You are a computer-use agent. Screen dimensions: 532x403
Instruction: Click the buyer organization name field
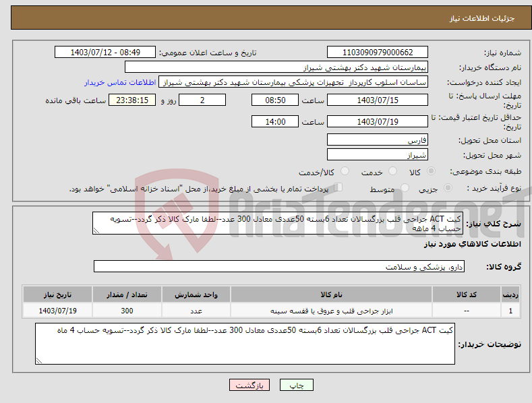(x=276, y=67)
